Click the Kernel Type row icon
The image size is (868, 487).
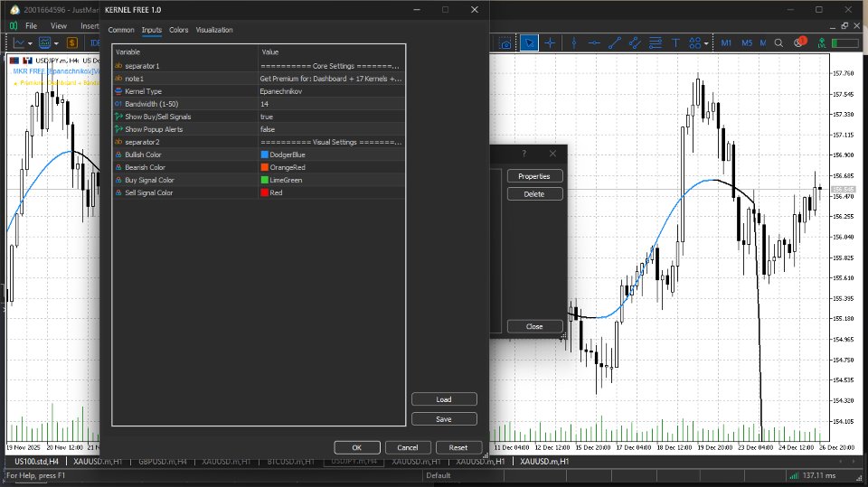click(x=118, y=91)
